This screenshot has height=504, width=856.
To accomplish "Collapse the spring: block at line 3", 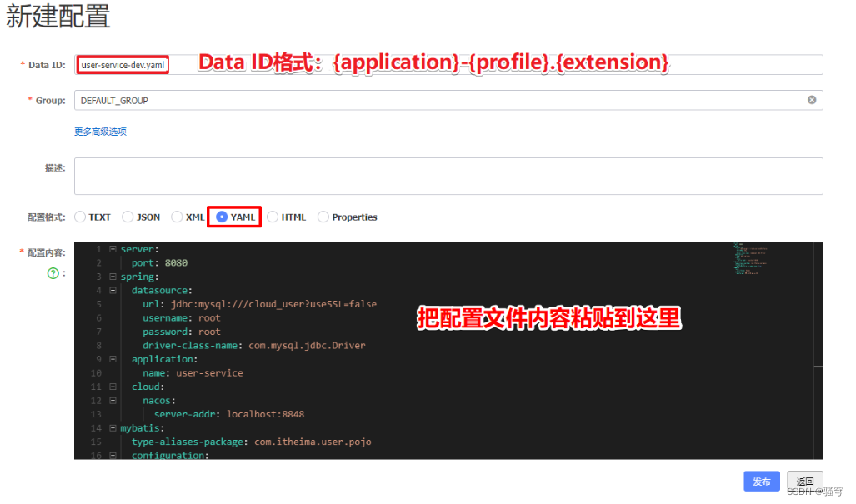I will coord(113,277).
